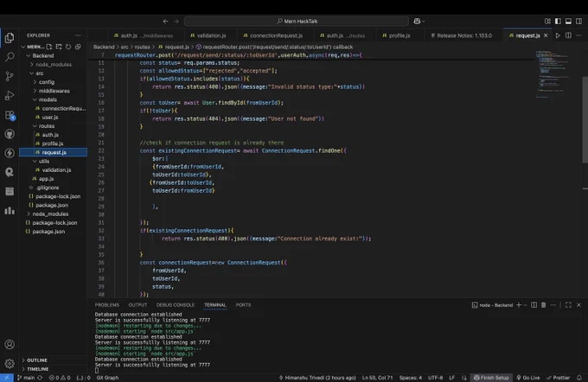Close the request.js editor tab

[546, 35]
